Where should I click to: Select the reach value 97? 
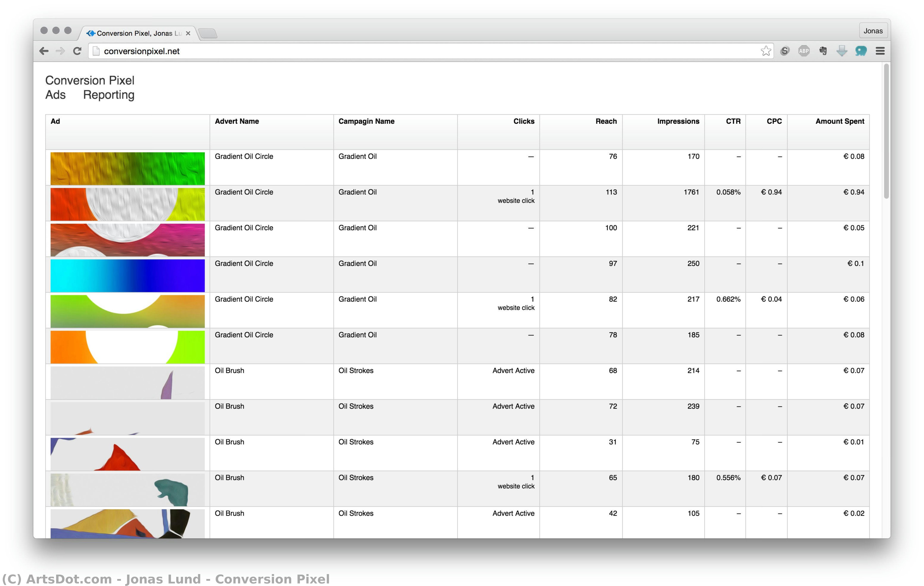pos(613,264)
